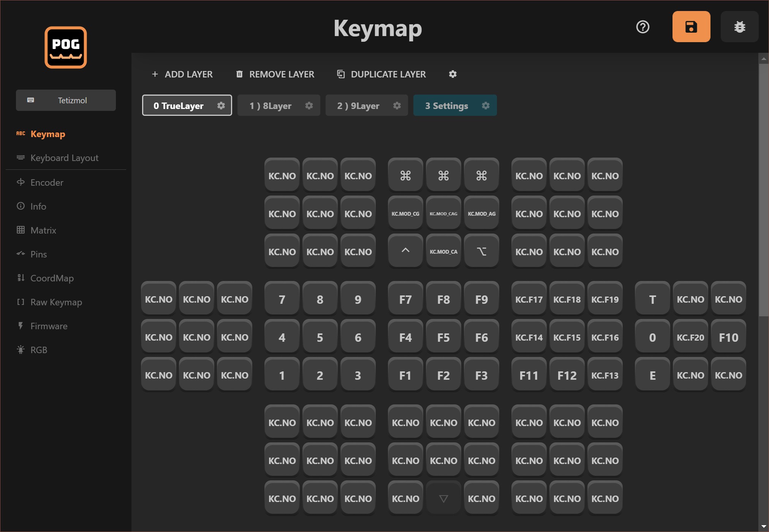Open the Tetizmol keyboard selector

click(x=66, y=100)
